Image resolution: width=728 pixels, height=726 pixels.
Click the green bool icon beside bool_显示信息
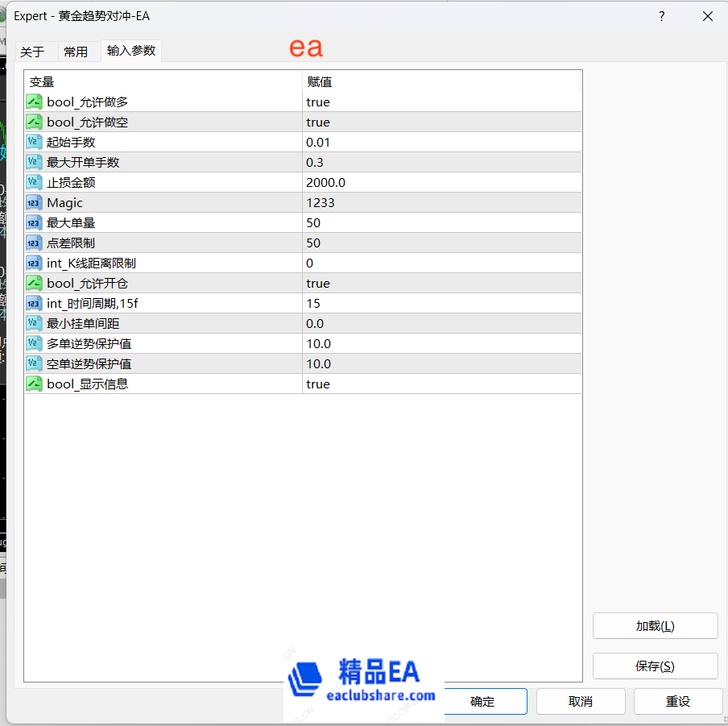point(34,384)
